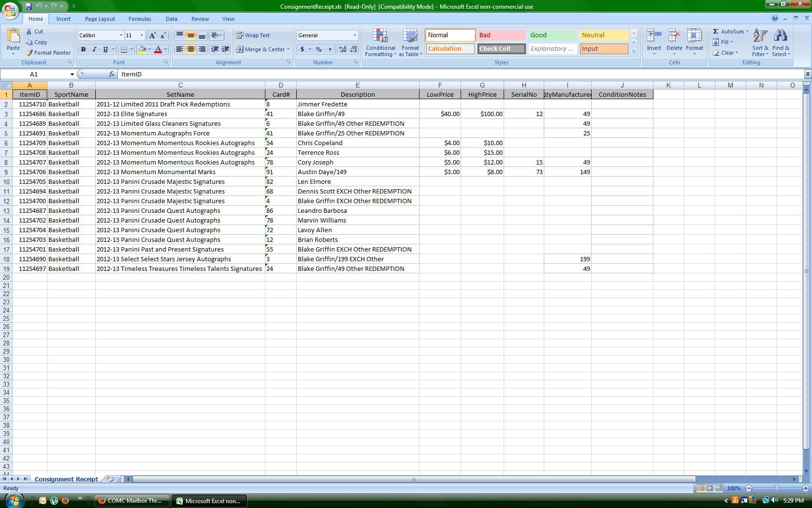Open the Formulas tab
This screenshot has width=812, height=508.
pos(140,19)
